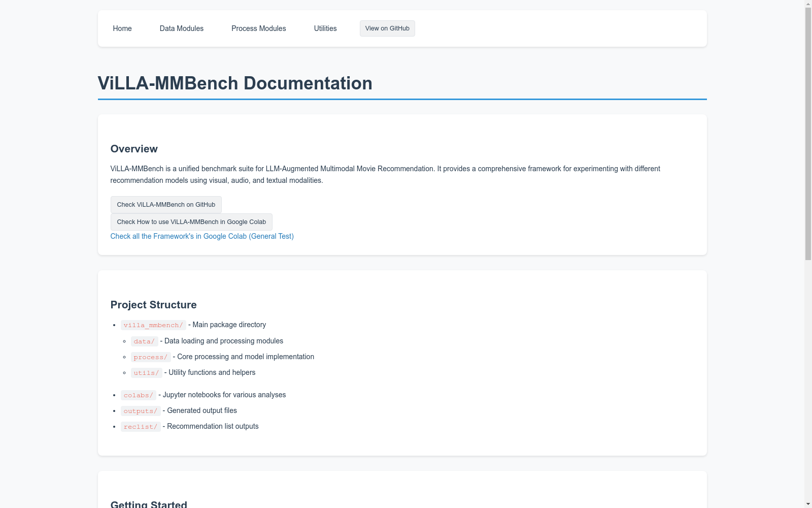Image resolution: width=812 pixels, height=508 pixels.
Task: Click the ViLLA-MMBench Documentation title
Action: pos(235,83)
